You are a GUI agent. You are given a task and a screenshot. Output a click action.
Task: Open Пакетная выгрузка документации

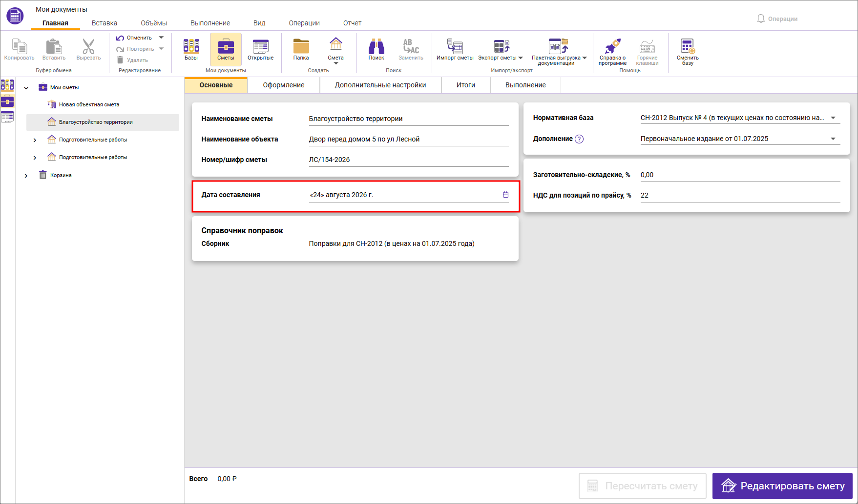(559, 52)
